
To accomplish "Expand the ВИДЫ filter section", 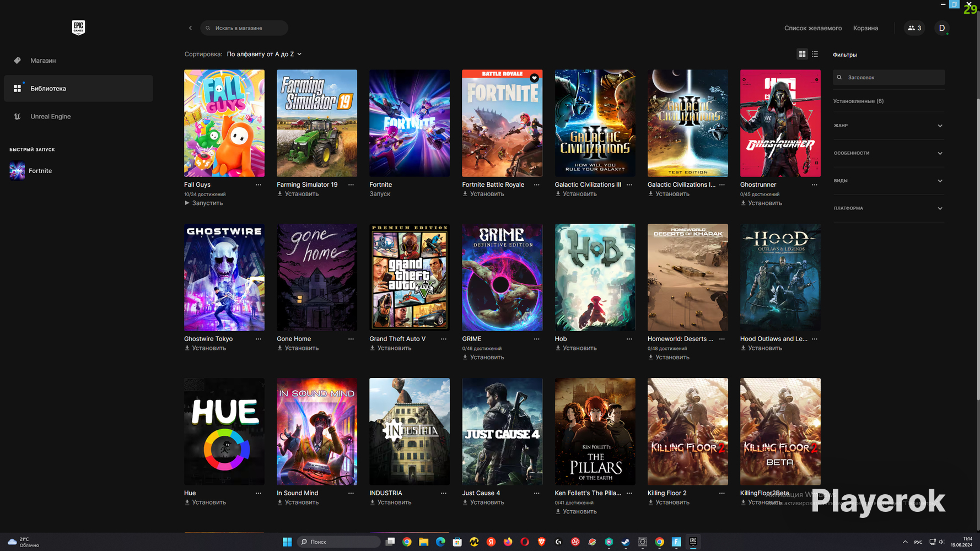I will pos(889,181).
